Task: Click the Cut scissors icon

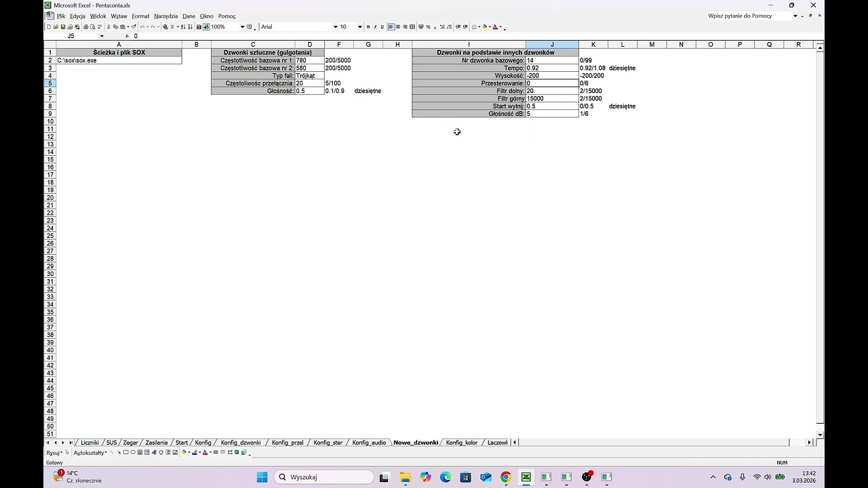Action: [x=108, y=27]
